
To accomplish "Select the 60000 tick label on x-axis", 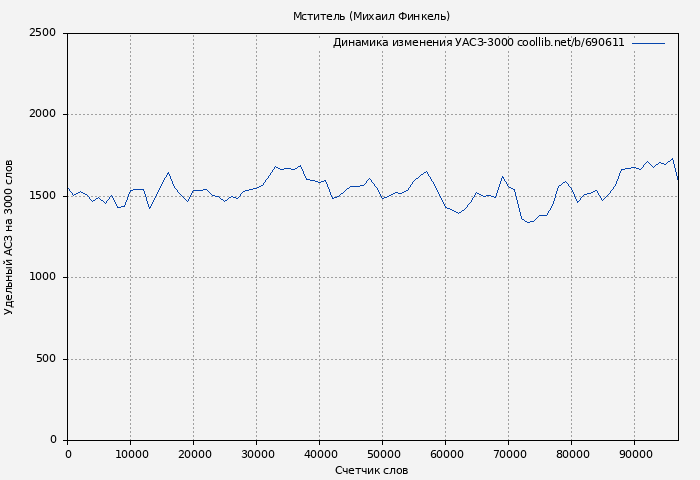I will point(445,454).
